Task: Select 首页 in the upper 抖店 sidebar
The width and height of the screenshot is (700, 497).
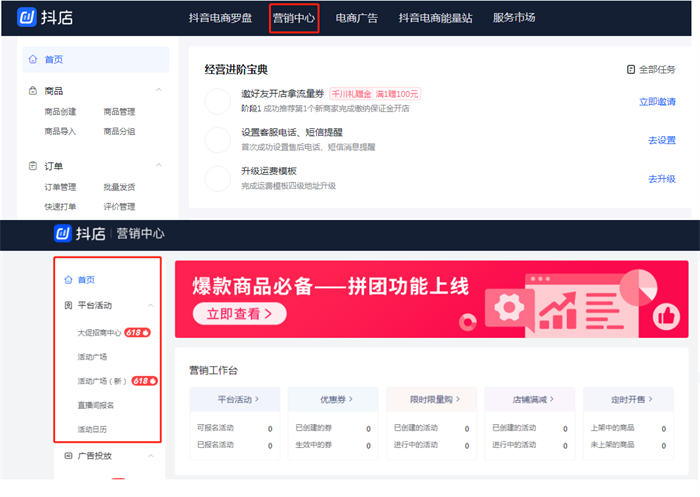Action: click(96, 59)
